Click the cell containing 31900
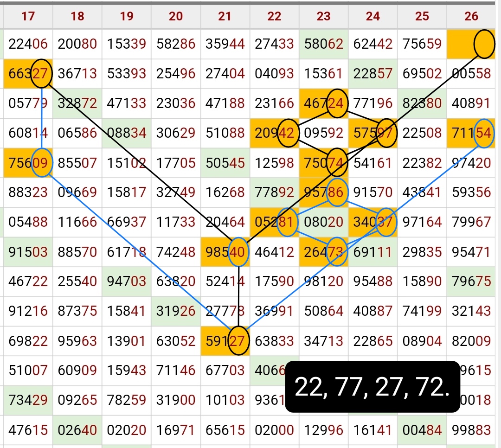501x448 pixels. pos(176,400)
